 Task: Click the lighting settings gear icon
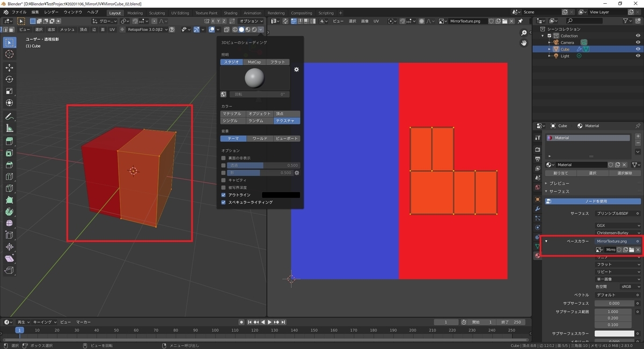296,69
